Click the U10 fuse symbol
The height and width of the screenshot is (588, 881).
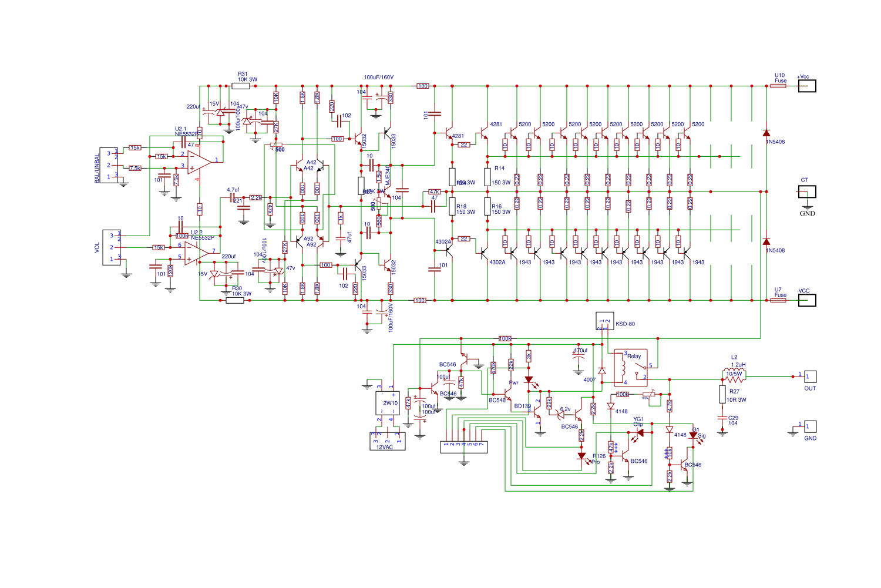click(778, 86)
